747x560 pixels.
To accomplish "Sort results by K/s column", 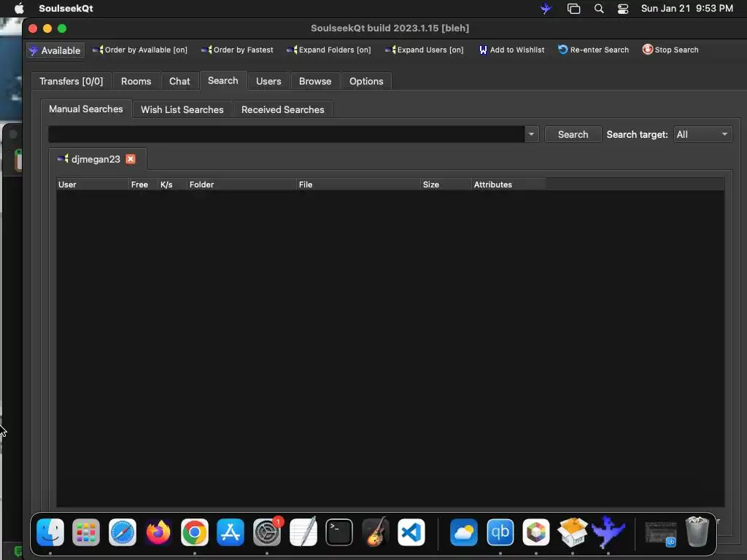I will point(172,184).
